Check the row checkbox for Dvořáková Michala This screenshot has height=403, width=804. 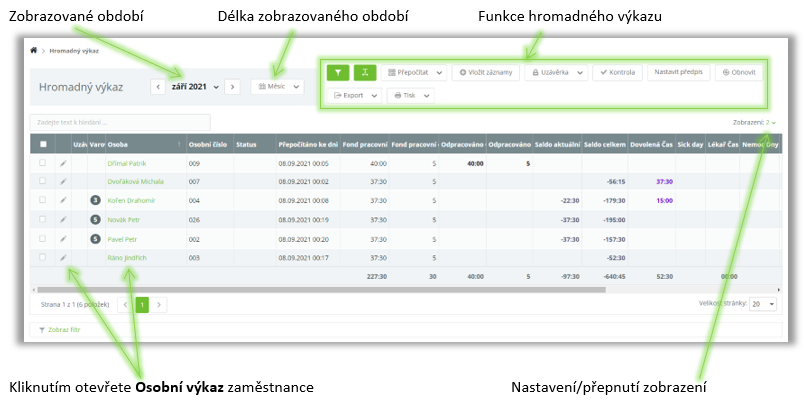click(x=42, y=181)
